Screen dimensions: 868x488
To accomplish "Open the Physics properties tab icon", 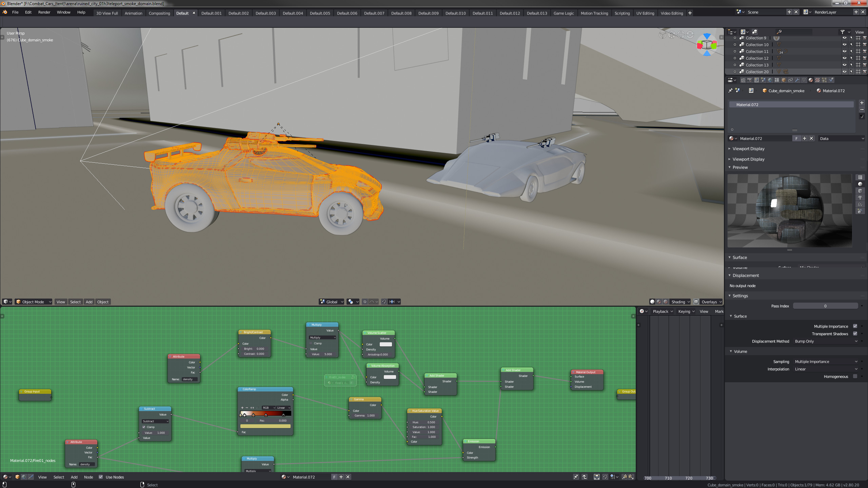I will (831, 80).
